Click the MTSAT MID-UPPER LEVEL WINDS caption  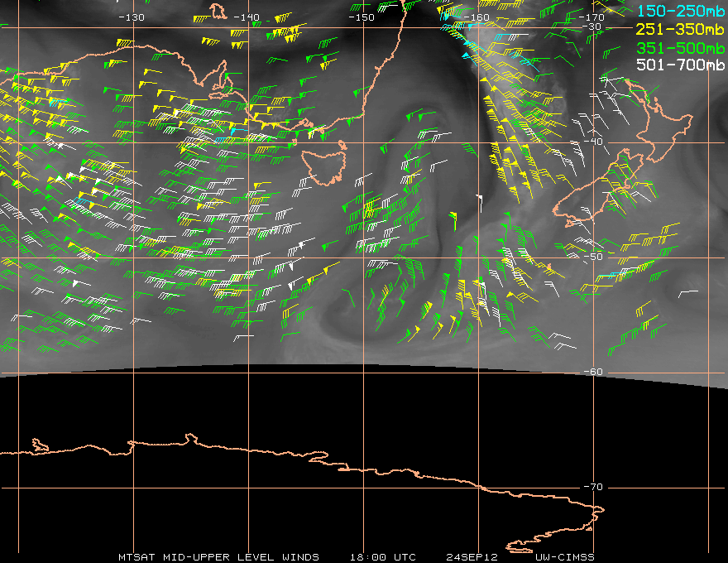click(218, 557)
